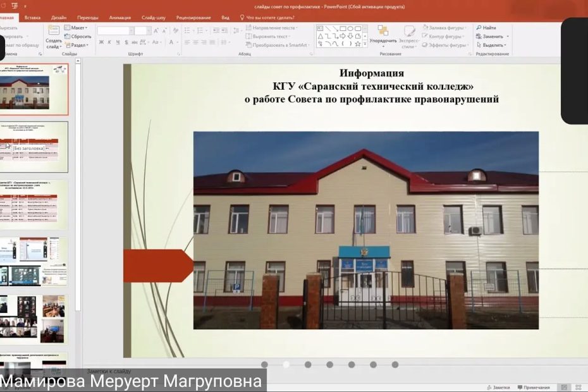The height and width of the screenshot is (392, 588).
Task: Open the Выделить select dropdown
Action: pyautogui.click(x=492, y=45)
